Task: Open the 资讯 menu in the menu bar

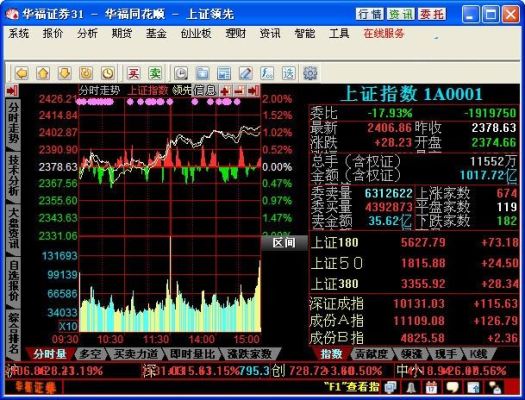Action: pos(270,33)
